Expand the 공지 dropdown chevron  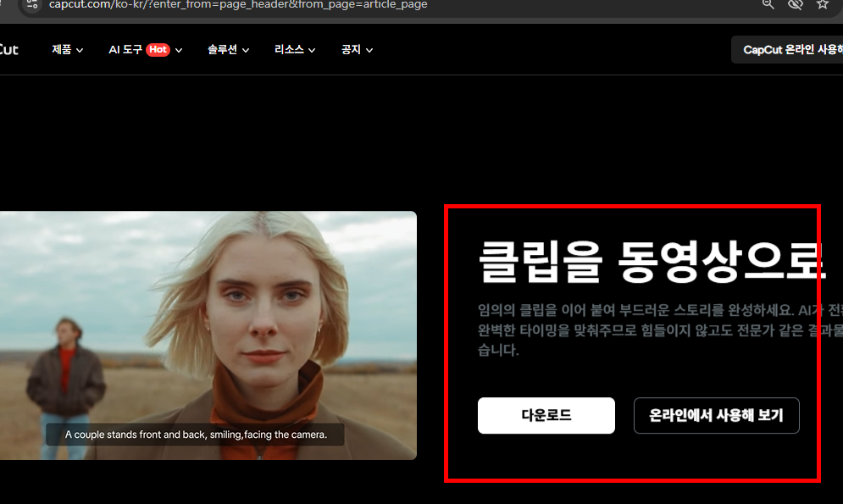(369, 49)
